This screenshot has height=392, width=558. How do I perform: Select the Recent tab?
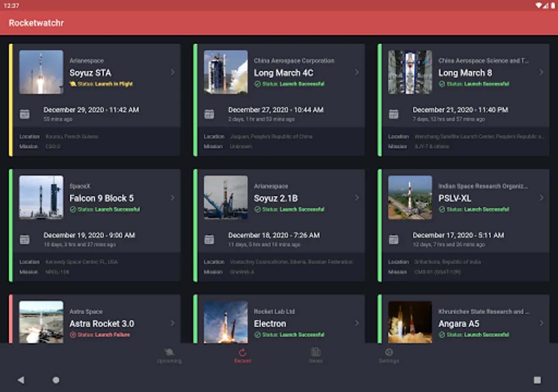point(242,355)
